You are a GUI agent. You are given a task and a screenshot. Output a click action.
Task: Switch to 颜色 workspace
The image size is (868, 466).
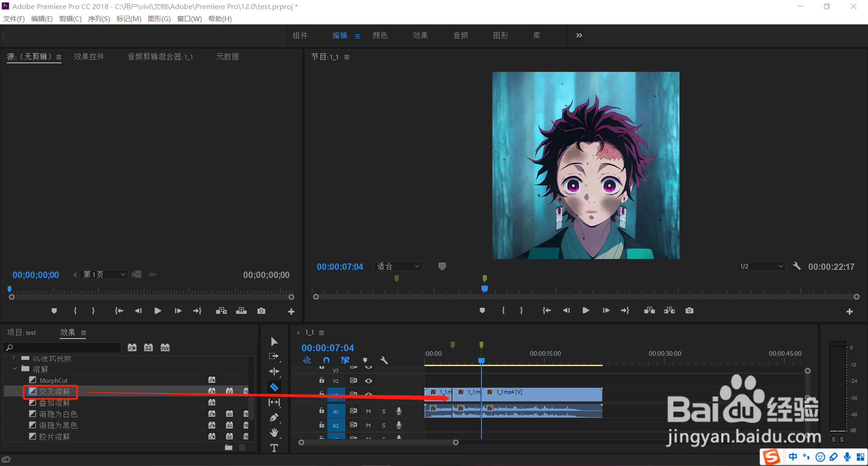[x=380, y=35]
